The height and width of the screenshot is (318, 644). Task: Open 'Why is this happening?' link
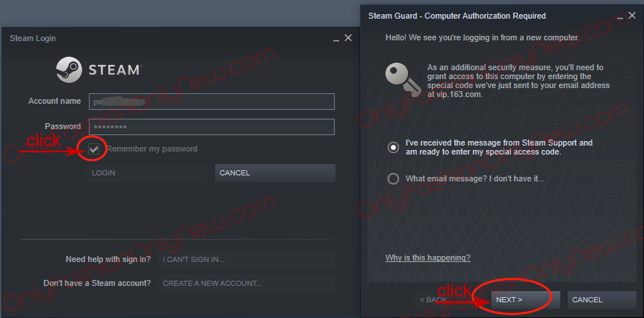[x=428, y=258]
